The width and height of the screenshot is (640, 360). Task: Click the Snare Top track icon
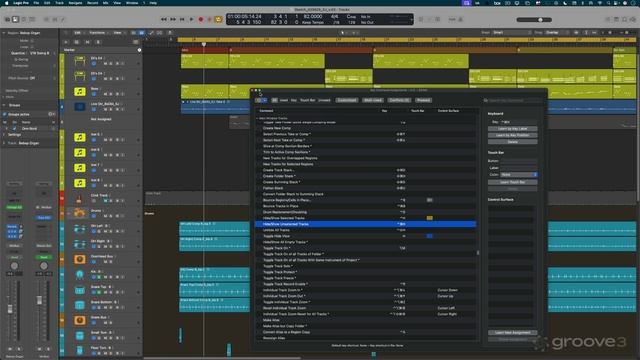pyautogui.click(x=80, y=289)
